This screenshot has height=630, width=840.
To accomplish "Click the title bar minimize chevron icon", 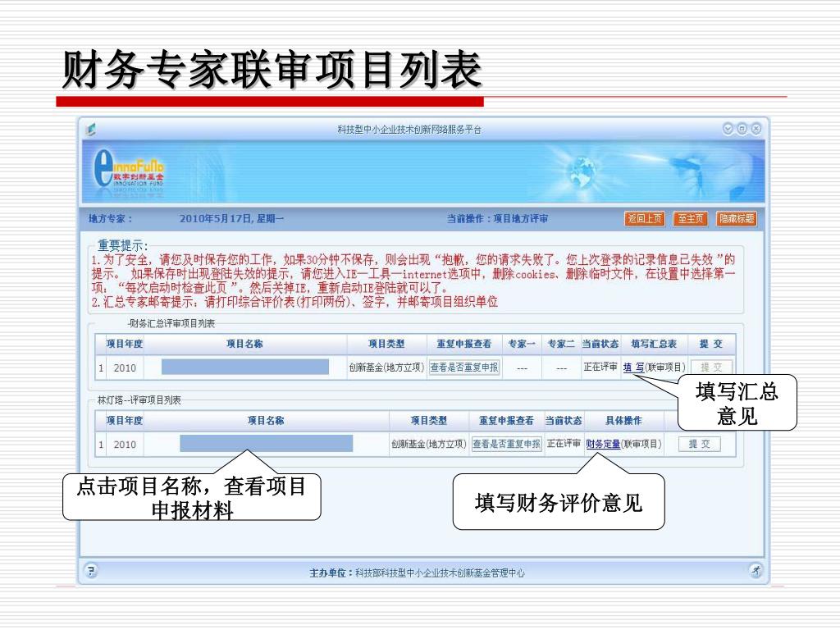I will pos(728,129).
